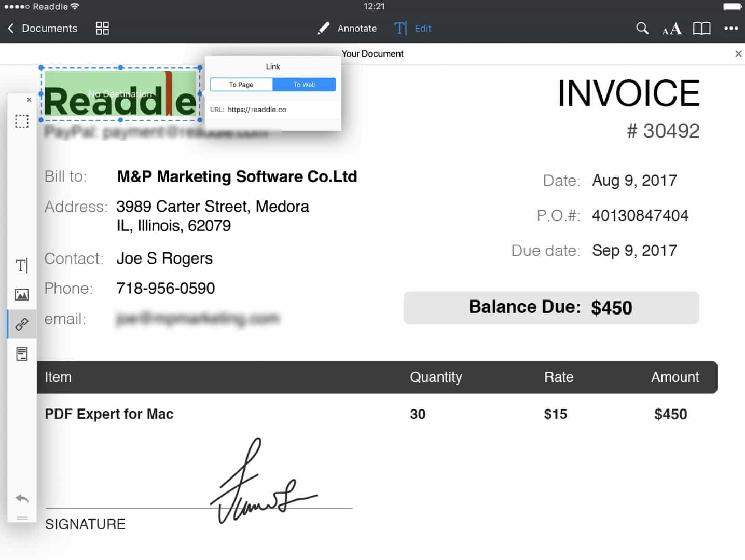Click the SIGNATURE label
This screenshot has height=560, width=745.
point(85,524)
